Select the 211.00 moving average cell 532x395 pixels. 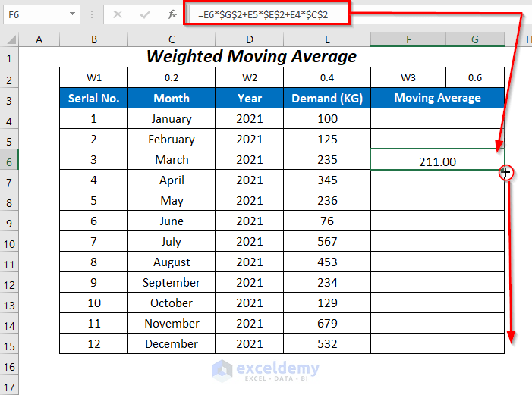(437, 159)
